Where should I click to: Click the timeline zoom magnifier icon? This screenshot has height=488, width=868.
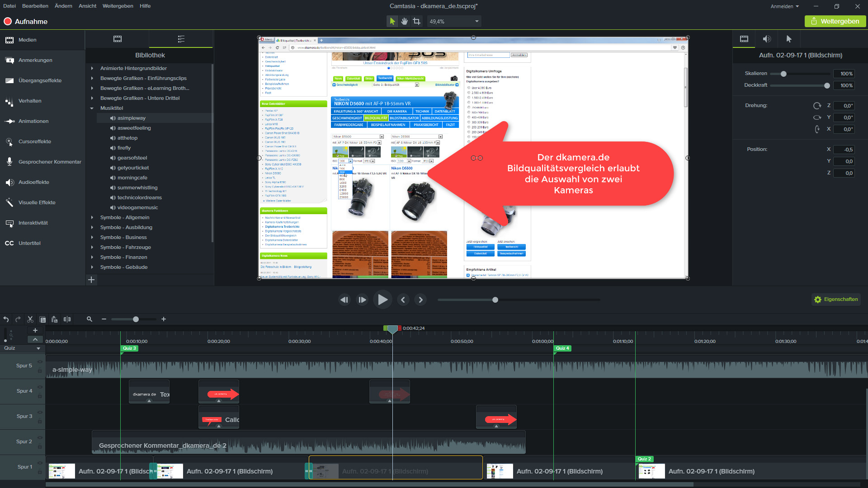[x=90, y=319]
